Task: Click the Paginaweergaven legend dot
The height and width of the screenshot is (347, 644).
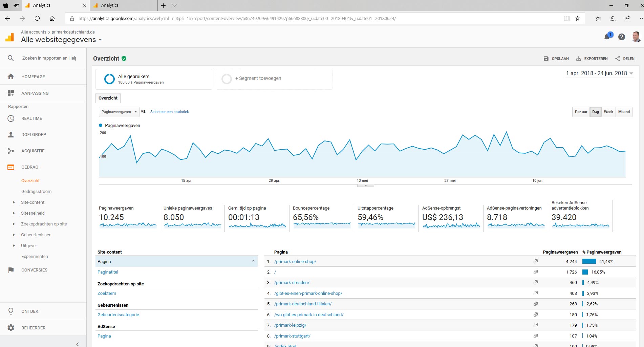Action: [x=101, y=125]
